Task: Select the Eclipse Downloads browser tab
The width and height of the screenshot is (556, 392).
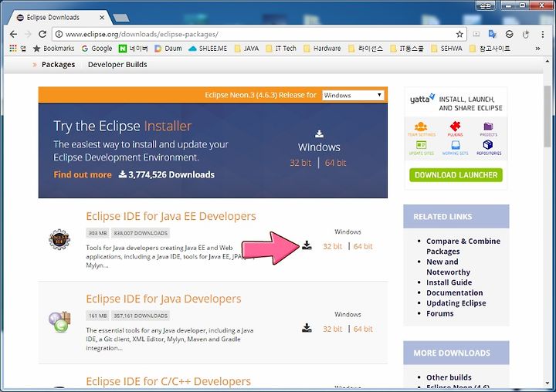Action: pos(59,18)
